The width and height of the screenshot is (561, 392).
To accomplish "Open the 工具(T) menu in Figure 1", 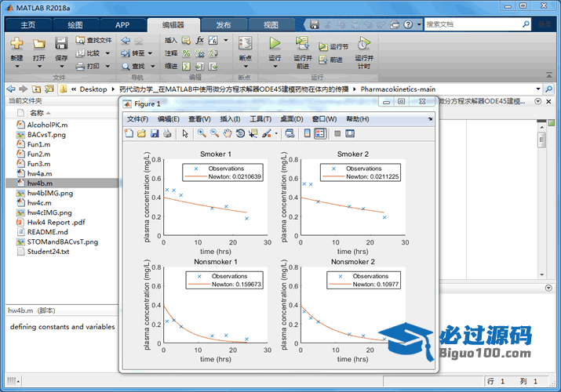I will (260, 119).
